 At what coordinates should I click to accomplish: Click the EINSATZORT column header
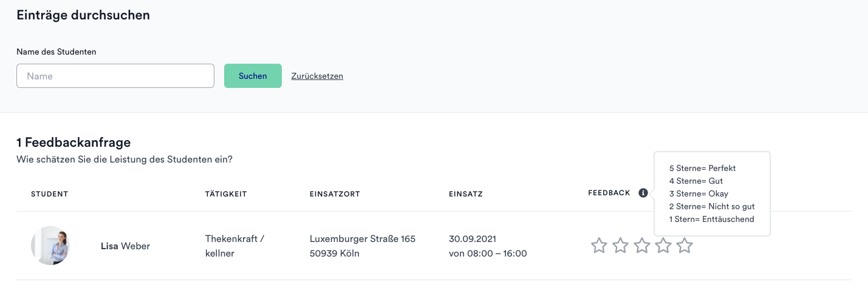click(335, 194)
